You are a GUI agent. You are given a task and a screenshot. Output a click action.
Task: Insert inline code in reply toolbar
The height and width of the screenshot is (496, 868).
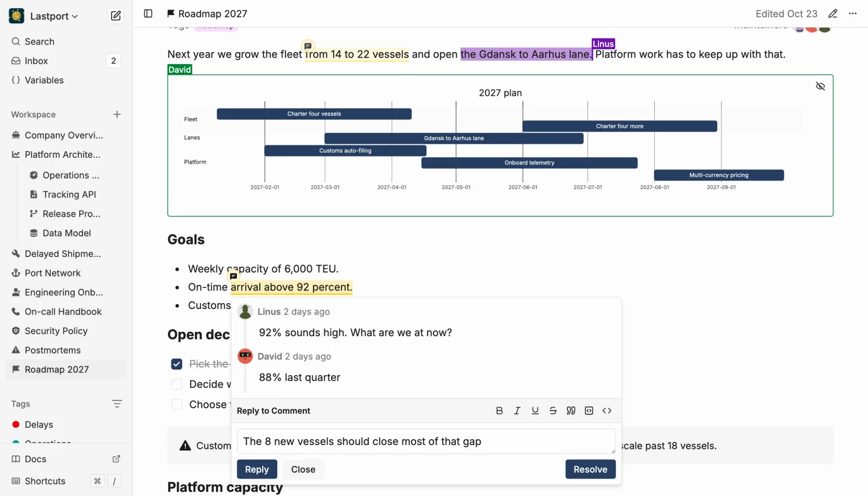607,411
